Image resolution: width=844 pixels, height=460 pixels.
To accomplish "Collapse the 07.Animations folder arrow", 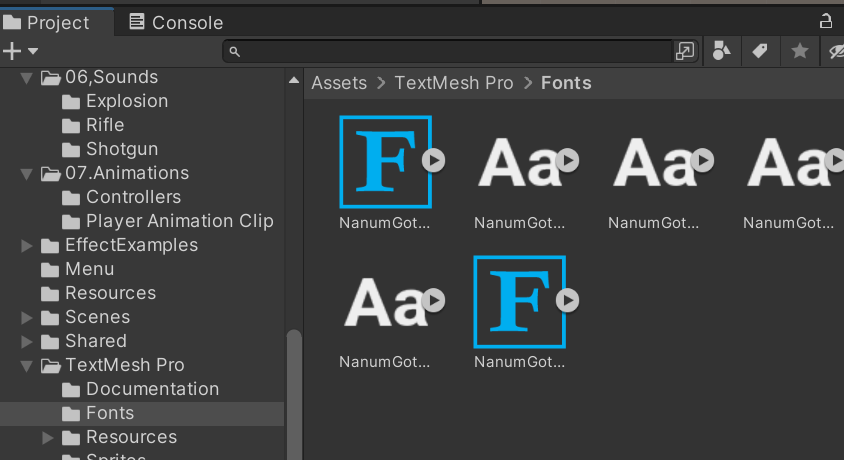I will click(26, 174).
